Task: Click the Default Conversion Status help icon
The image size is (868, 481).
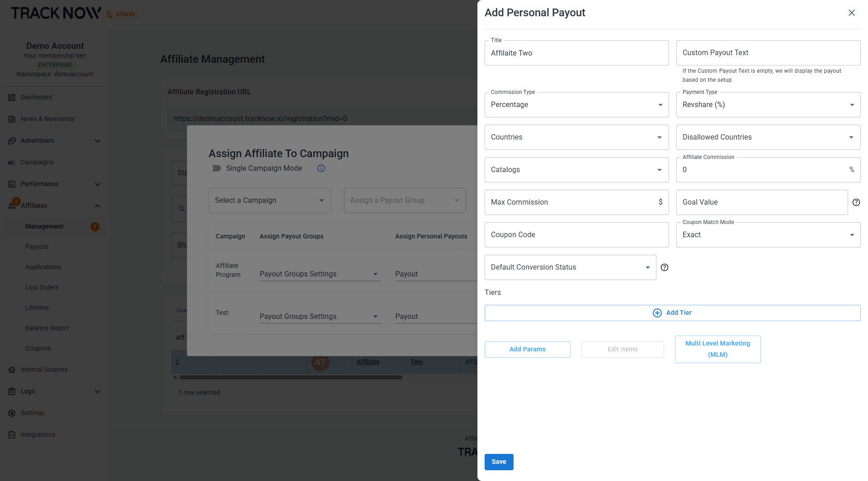Action: click(x=664, y=267)
